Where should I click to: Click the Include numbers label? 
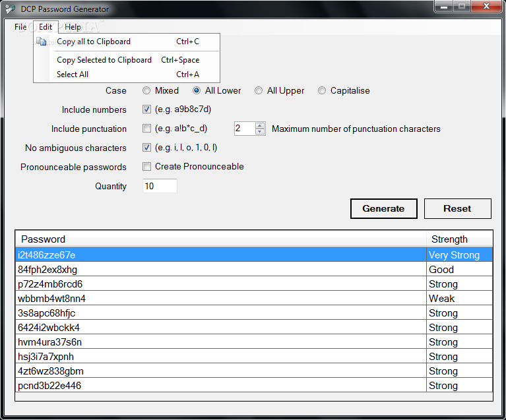[94, 109]
